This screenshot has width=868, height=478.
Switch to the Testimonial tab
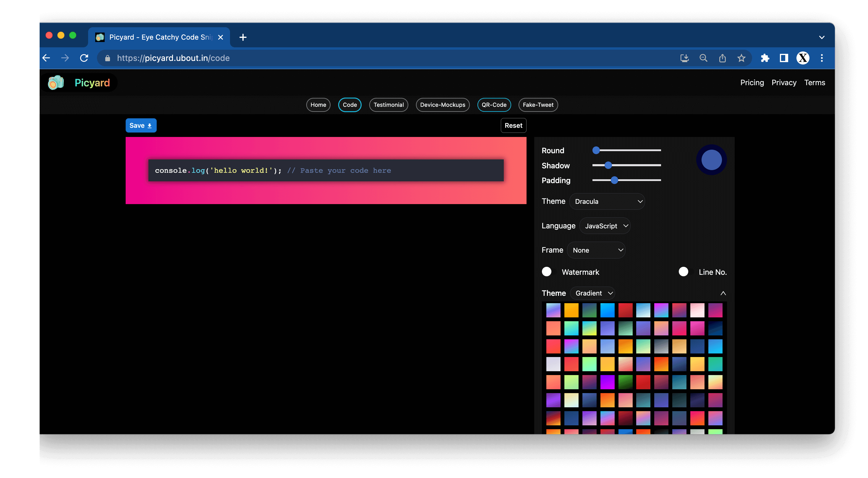click(388, 105)
